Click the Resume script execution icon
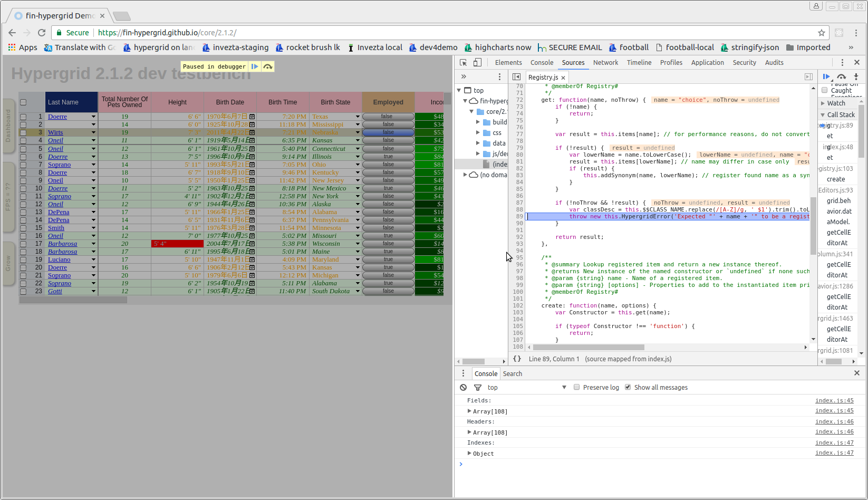Image resolution: width=868 pixels, height=500 pixels. tap(827, 76)
